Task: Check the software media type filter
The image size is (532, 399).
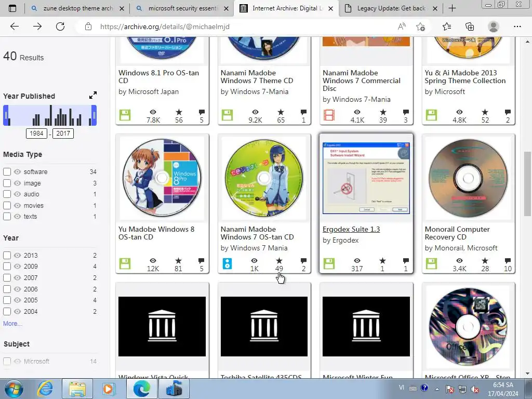Action: coord(7,171)
